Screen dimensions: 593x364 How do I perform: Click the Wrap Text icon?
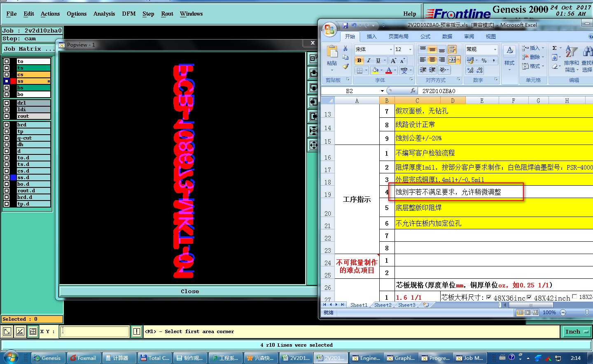(452, 49)
